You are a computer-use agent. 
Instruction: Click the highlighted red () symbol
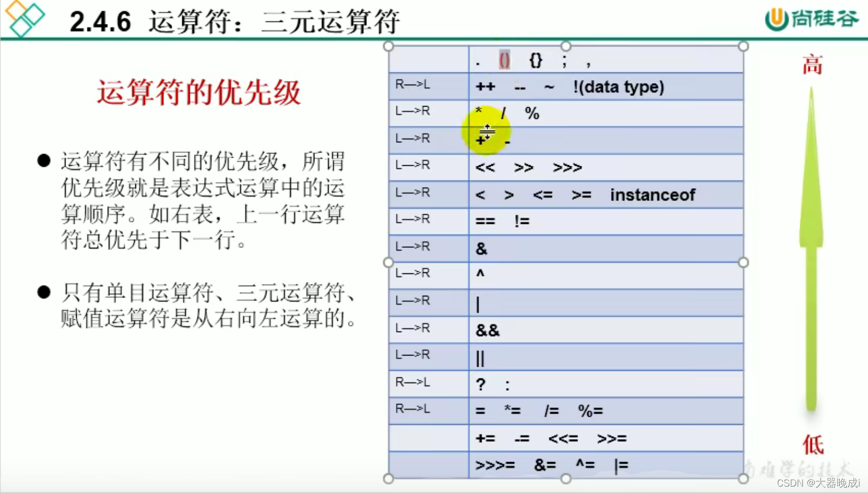pos(504,60)
